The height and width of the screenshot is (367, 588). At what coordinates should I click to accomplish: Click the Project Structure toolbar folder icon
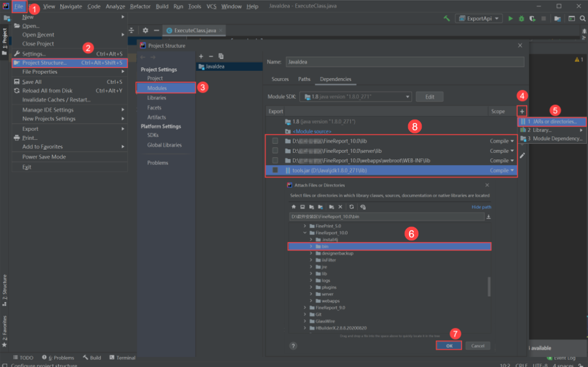click(x=558, y=19)
